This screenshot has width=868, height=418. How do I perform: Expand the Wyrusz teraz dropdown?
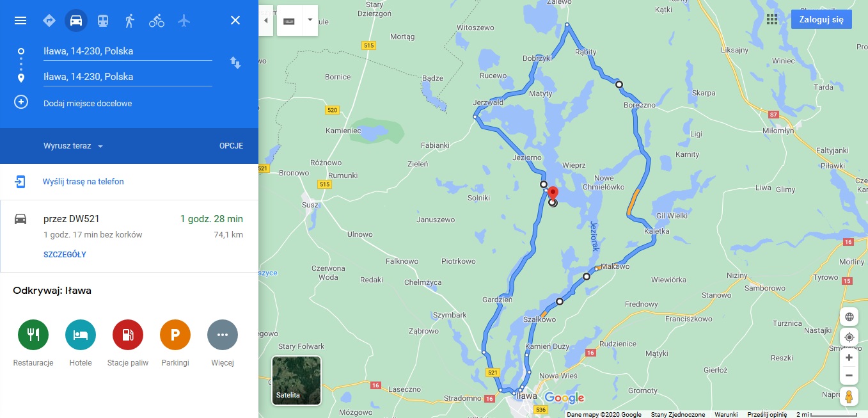coord(73,146)
